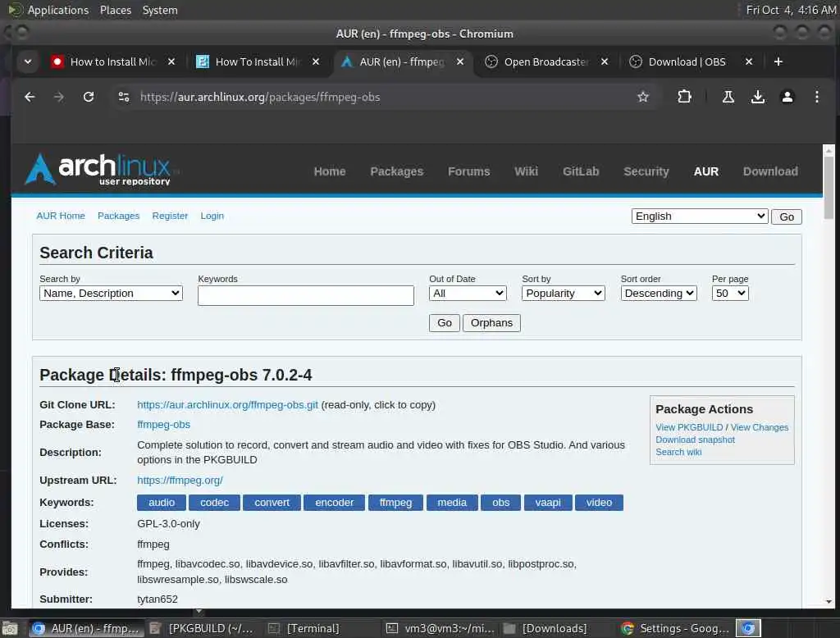
Task: Open the Places menu
Action: (x=115, y=10)
